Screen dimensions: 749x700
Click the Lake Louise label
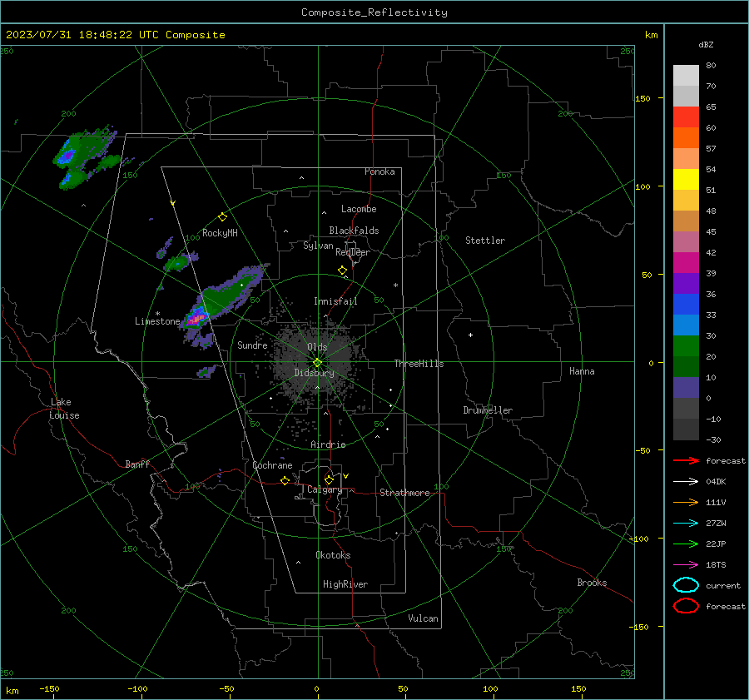pos(64,409)
